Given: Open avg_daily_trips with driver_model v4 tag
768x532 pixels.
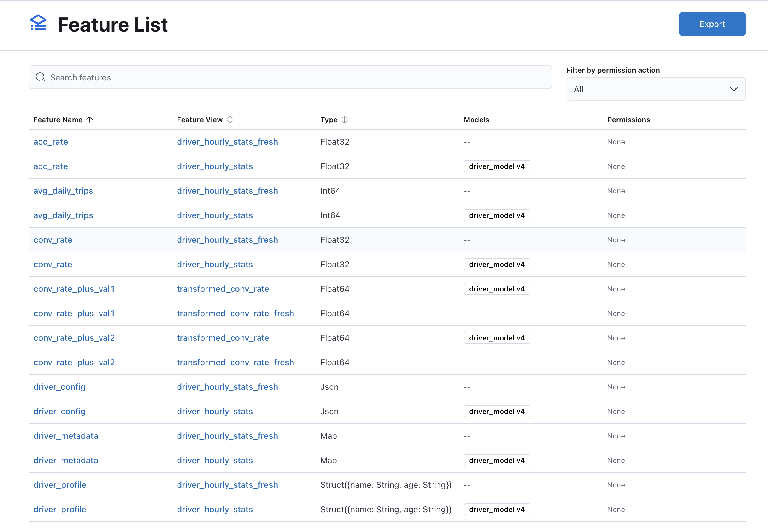Looking at the screenshot, I should click(63, 215).
